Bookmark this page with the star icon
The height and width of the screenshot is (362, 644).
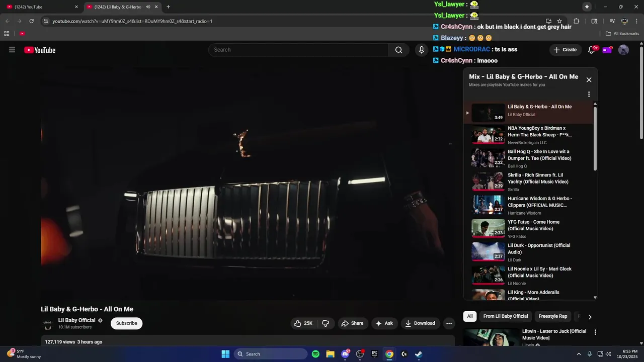click(559, 21)
